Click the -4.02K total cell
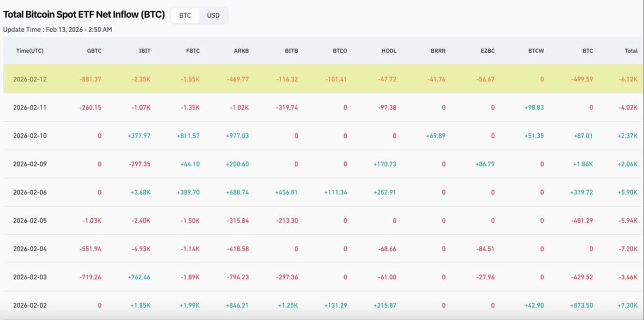This screenshot has height=320, width=644. click(x=628, y=107)
